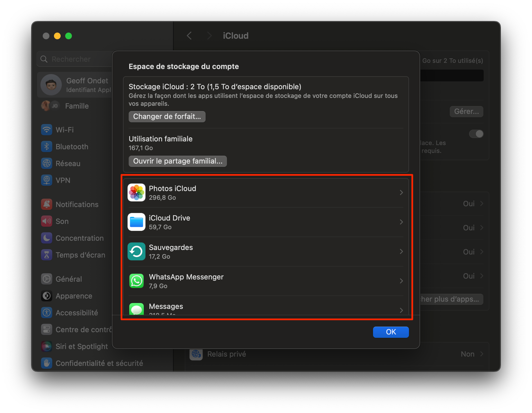Click Ouvrir le partage familial button
This screenshot has height=413, width=532.
pos(178,161)
